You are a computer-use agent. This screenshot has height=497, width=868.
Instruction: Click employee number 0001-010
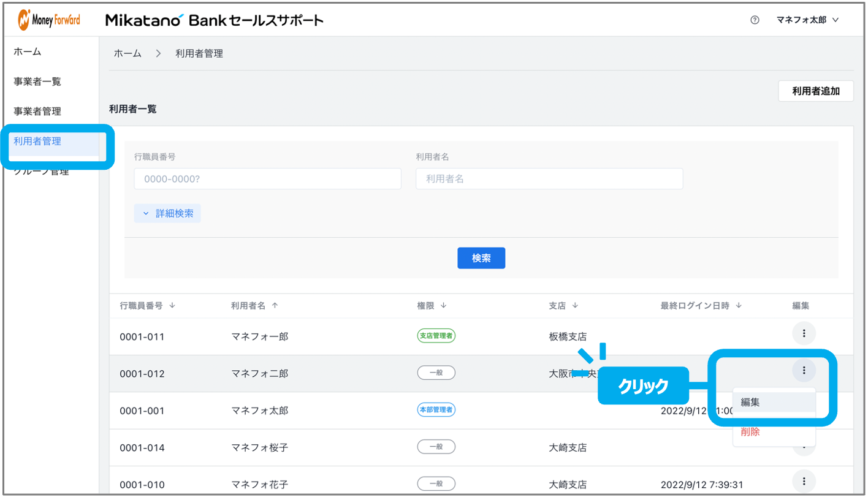click(x=142, y=485)
